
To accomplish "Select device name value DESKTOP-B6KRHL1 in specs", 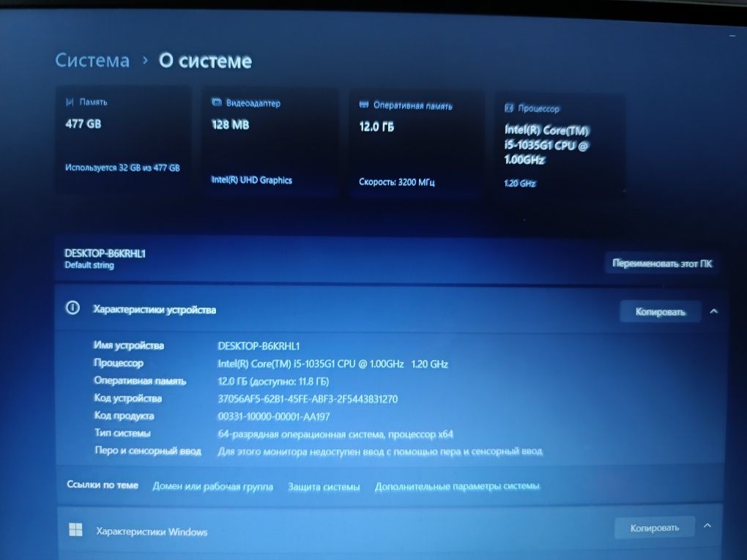I will click(x=259, y=346).
